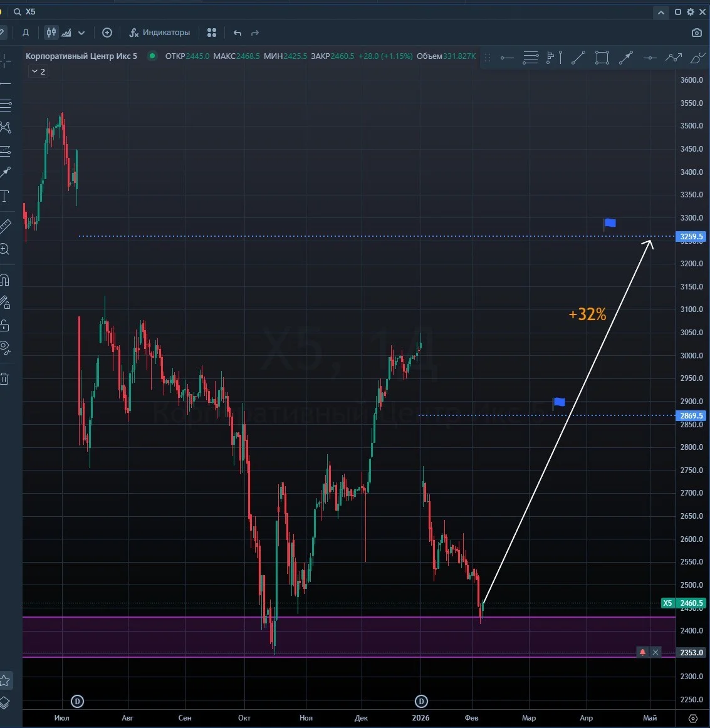Click the 3259.5 price level label
The width and height of the screenshot is (710, 728).
coord(691,236)
